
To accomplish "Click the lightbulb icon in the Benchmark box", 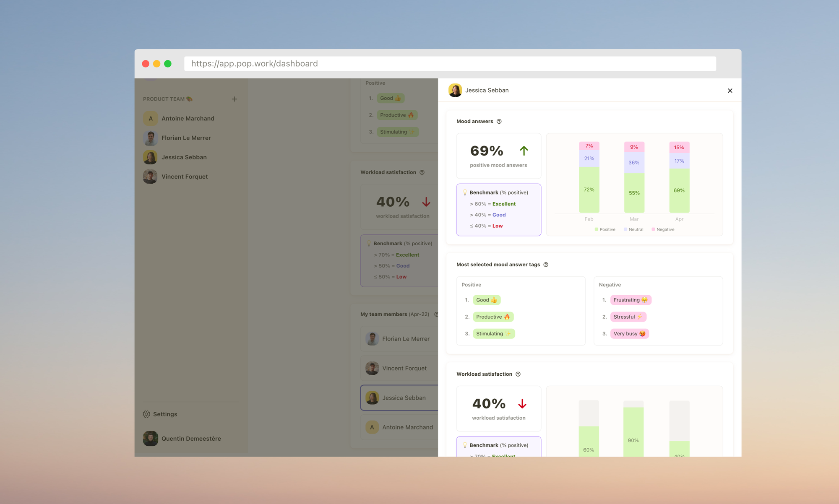I will [x=465, y=192].
